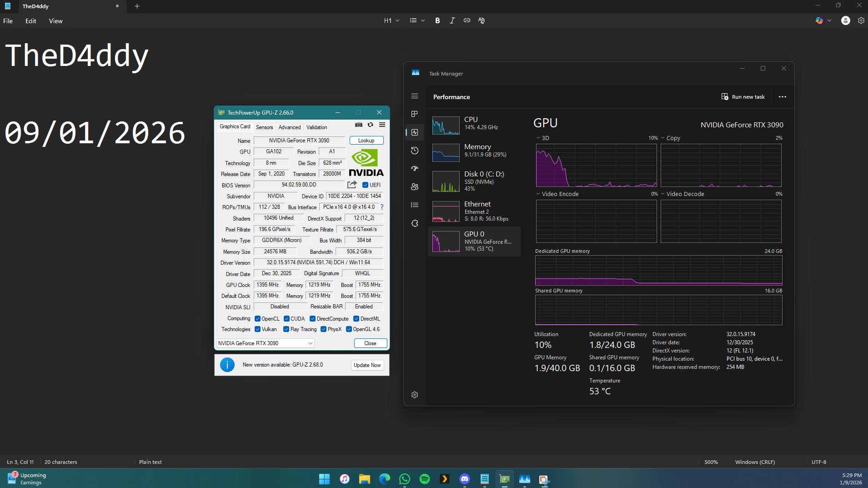Click the GPU-Z refresh icon

coord(370,125)
